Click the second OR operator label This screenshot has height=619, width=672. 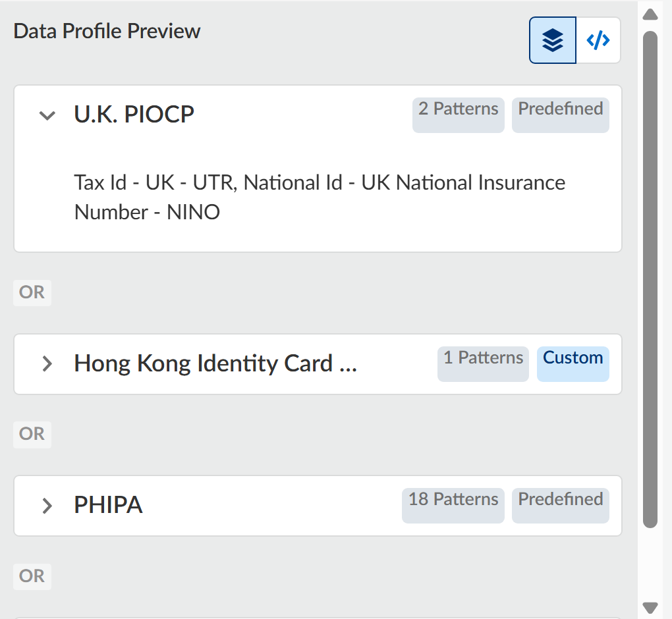click(x=32, y=434)
